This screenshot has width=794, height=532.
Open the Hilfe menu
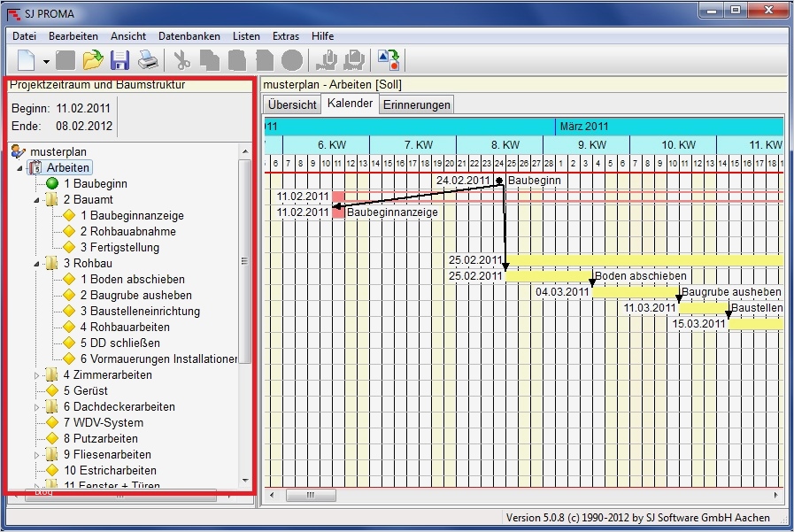pyautogui.click(x=322, y=36)
